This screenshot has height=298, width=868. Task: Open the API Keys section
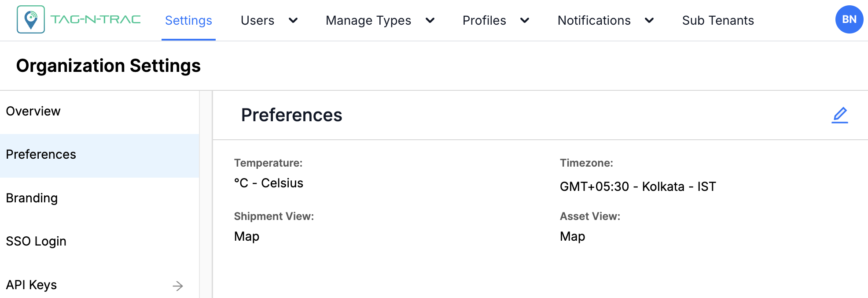tap(32, 285)
